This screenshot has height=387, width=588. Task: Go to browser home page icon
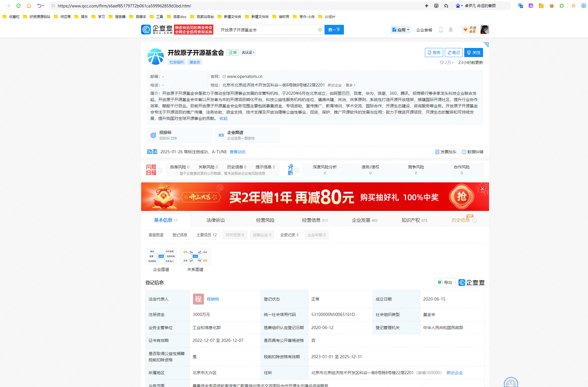[x=29, y=6]
